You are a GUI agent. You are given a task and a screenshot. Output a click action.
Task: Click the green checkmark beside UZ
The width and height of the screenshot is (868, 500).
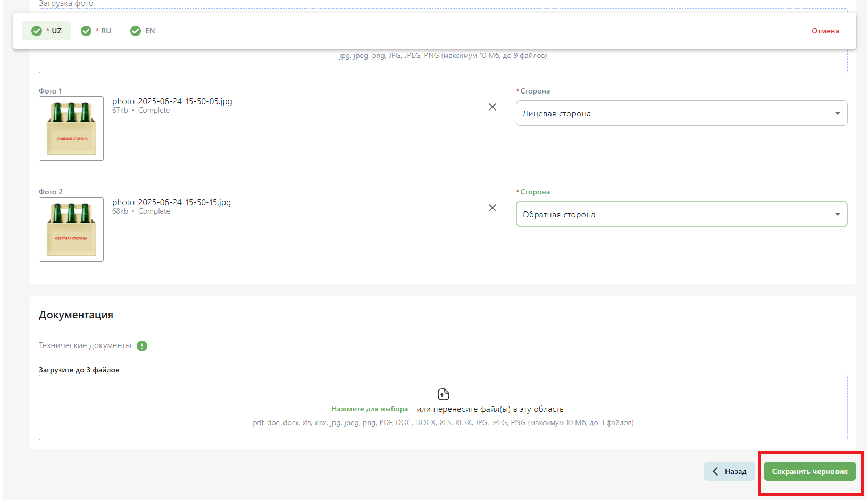point(37,31)
